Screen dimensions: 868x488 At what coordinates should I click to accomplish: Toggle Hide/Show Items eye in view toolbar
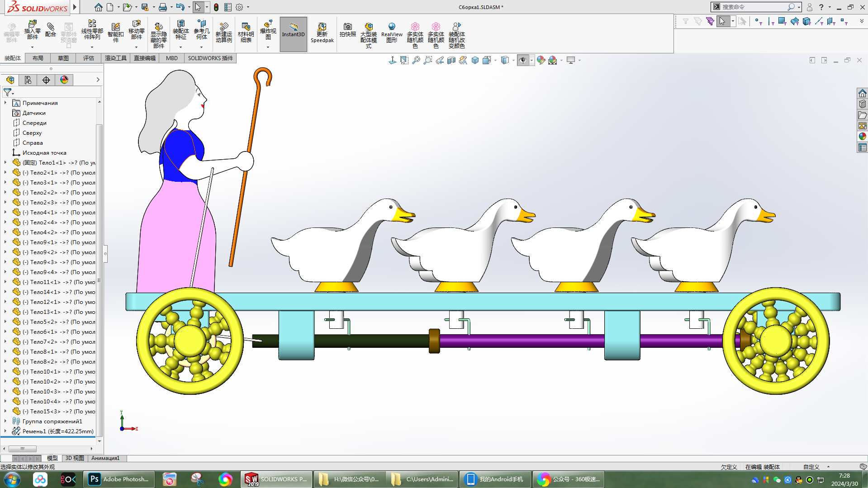pos(523,60)
